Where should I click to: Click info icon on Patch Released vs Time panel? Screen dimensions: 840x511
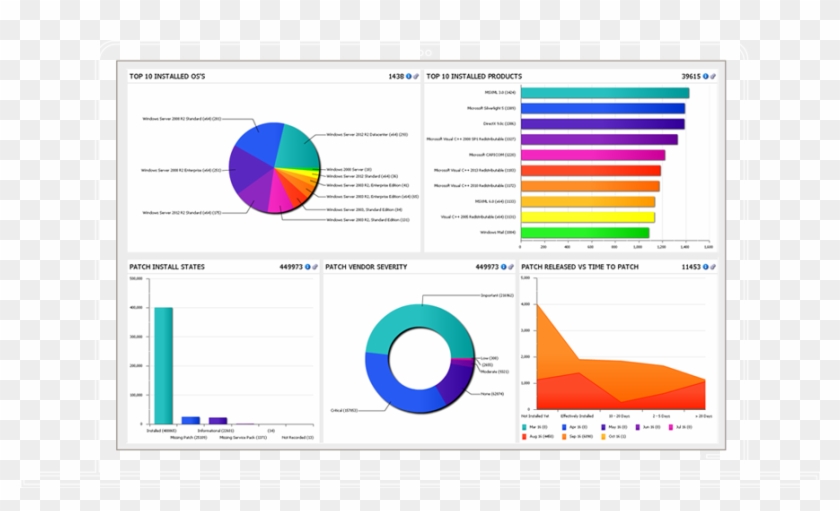705,267
